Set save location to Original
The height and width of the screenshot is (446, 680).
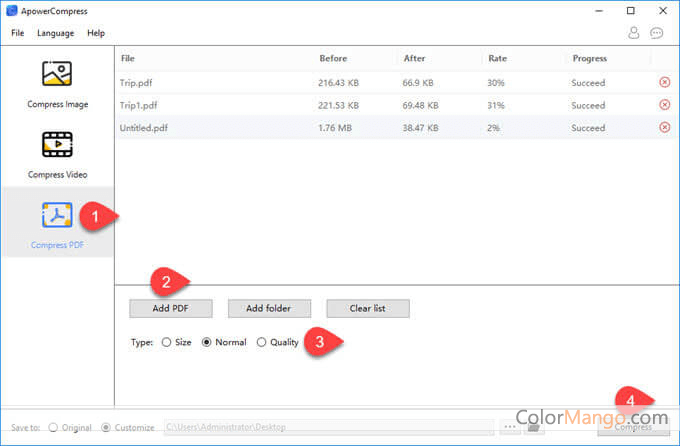click(54, 428)
